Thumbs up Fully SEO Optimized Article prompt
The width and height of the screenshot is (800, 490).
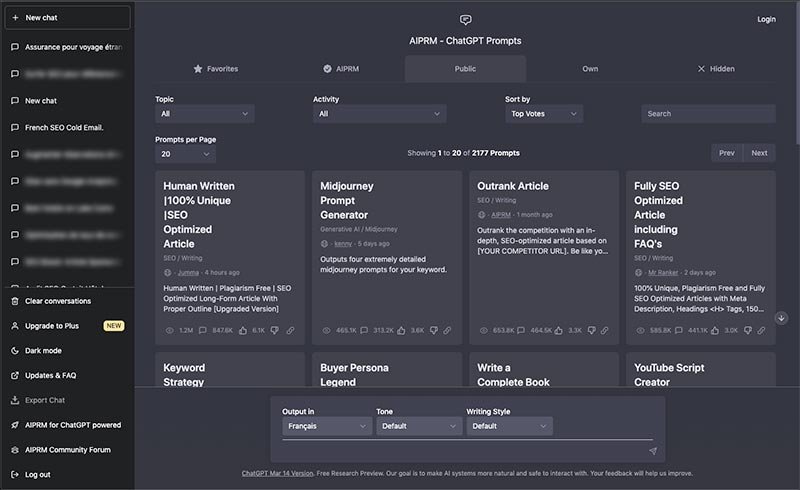[x=715, y=331]
